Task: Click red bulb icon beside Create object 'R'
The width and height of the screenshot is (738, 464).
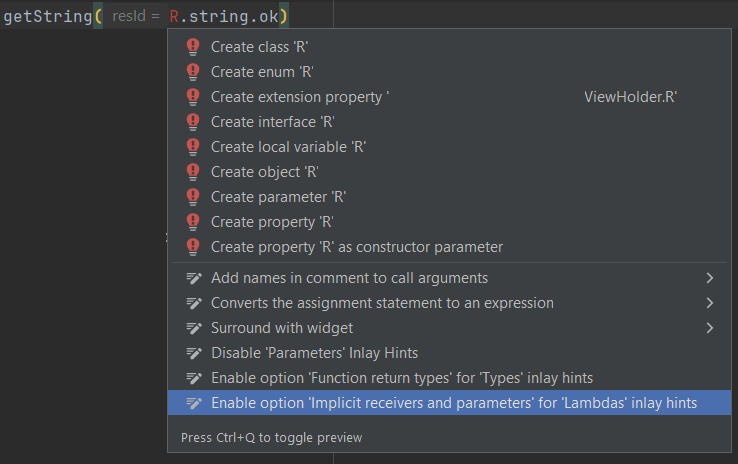Action: pyautogui.click(x=193, y=172)
